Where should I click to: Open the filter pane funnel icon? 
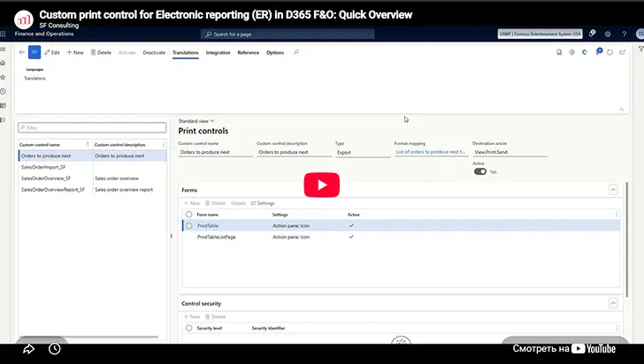[x=640, y=49]
